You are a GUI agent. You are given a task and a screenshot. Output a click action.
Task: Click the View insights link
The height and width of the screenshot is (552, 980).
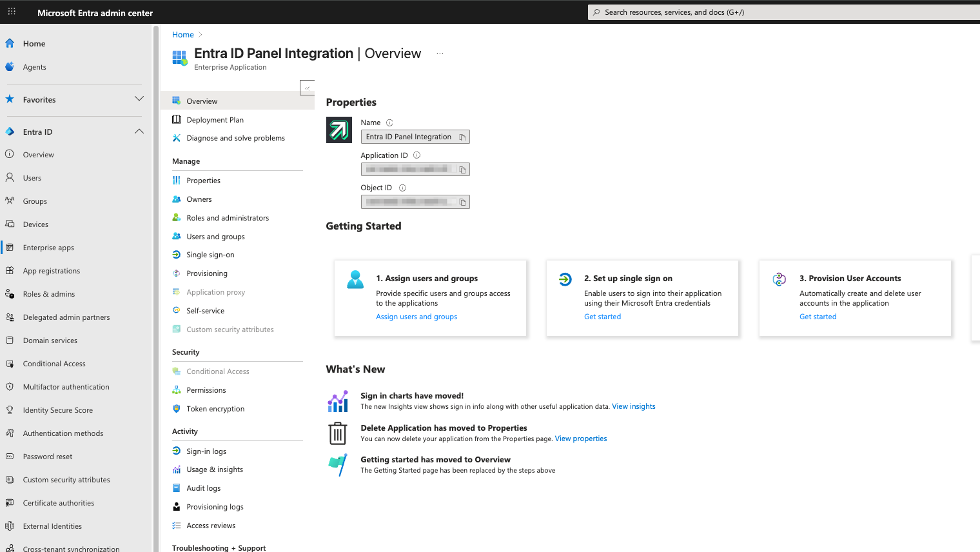tap(633, 406)
